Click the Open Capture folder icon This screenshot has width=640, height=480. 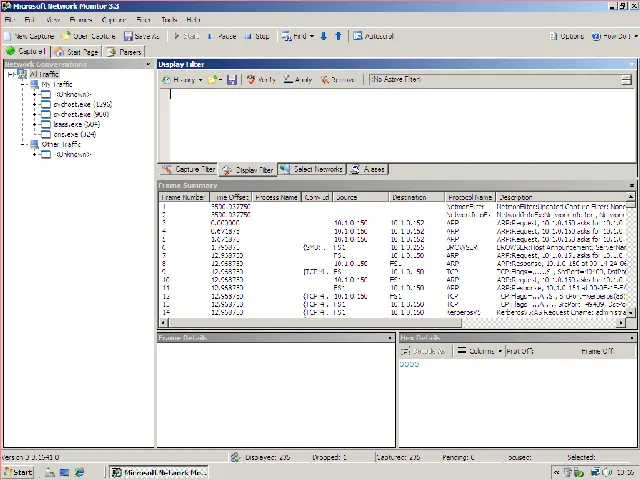coord(66,36)
